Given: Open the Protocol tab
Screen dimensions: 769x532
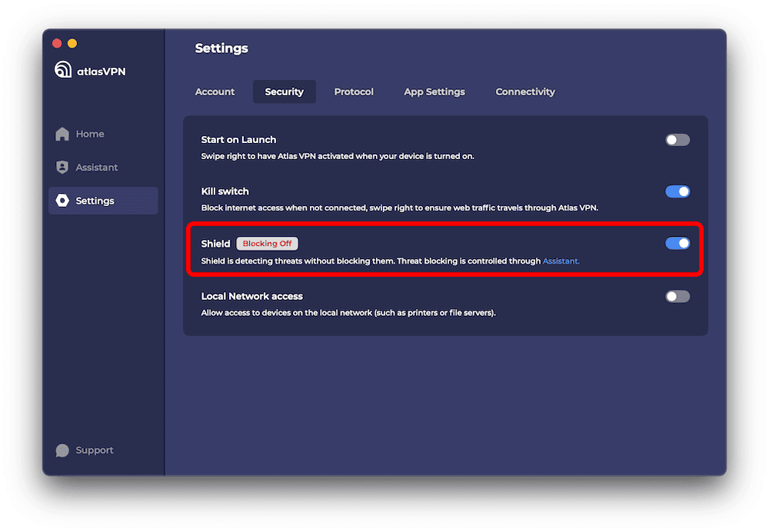Looking at the screenshot, I should coord(354,91).
